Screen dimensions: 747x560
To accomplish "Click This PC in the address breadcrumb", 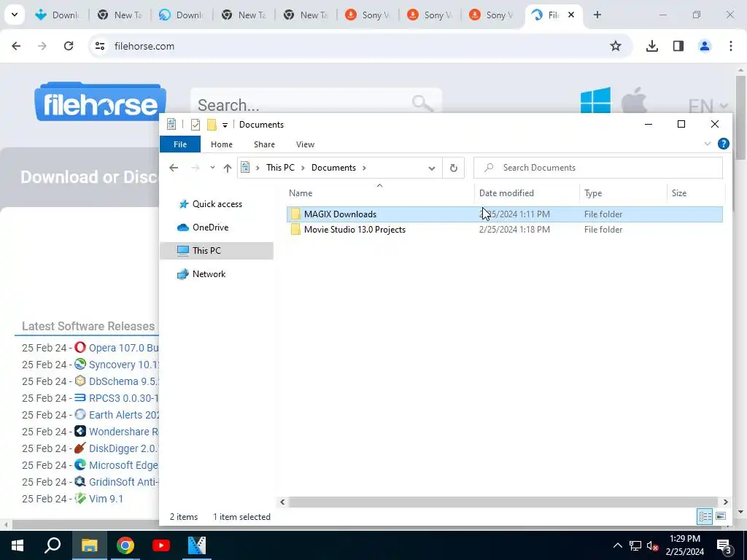I will [280, 168].
